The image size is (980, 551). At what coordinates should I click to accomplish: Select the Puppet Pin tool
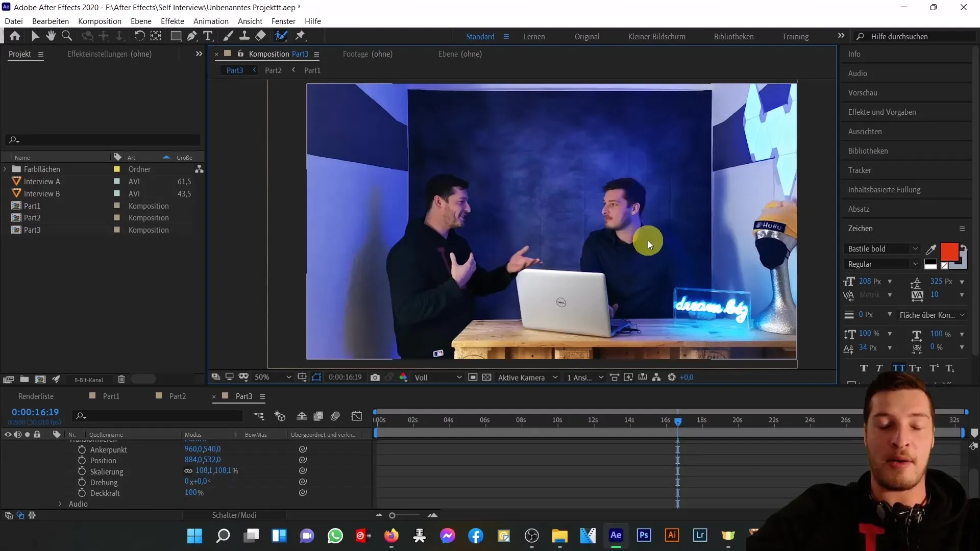point(300,36)
